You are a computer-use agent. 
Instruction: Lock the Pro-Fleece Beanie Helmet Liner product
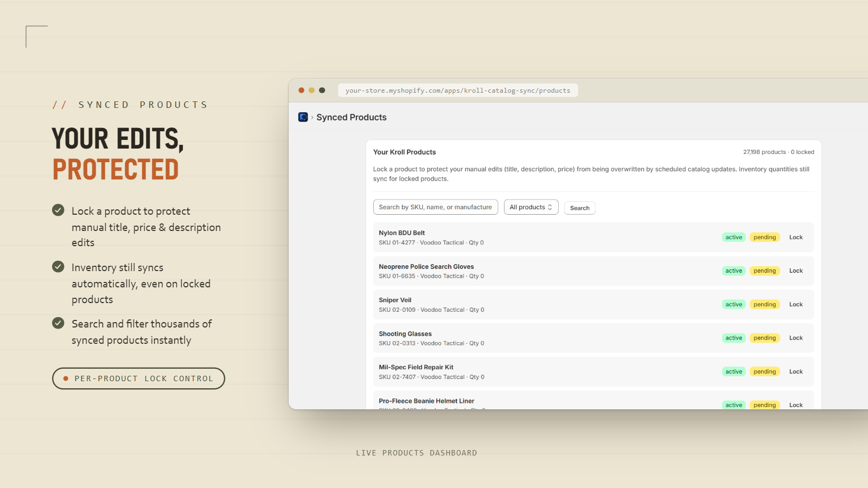(x=796, y=405)
